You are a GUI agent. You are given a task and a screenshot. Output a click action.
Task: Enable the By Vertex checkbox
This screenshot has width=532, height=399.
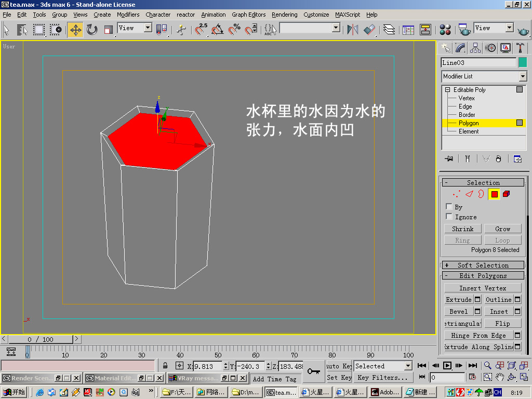pyautogui.click(x=449, y=206)
